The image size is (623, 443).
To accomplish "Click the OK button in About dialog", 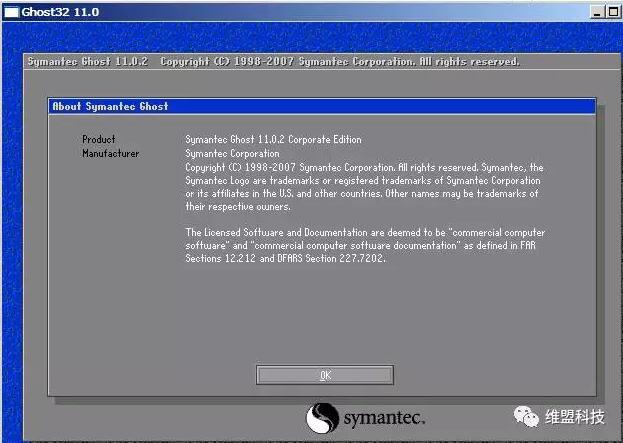I will 325,375.
